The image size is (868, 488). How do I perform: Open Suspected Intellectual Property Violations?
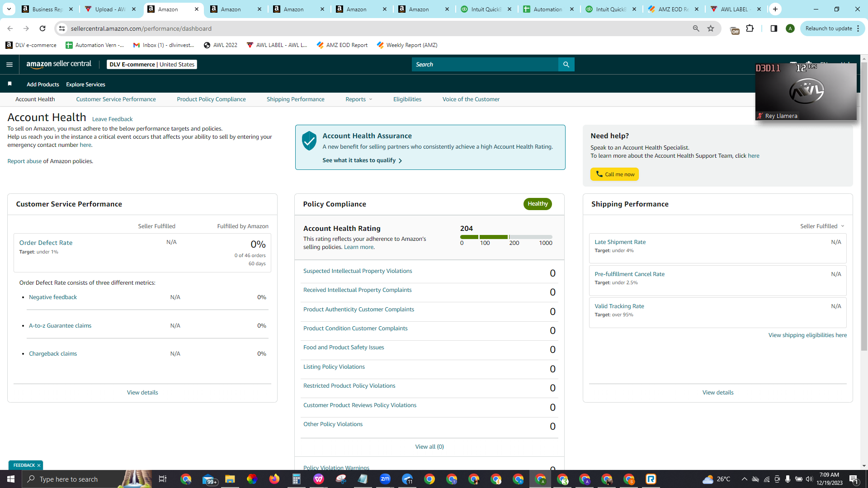[x=358, y=271]
